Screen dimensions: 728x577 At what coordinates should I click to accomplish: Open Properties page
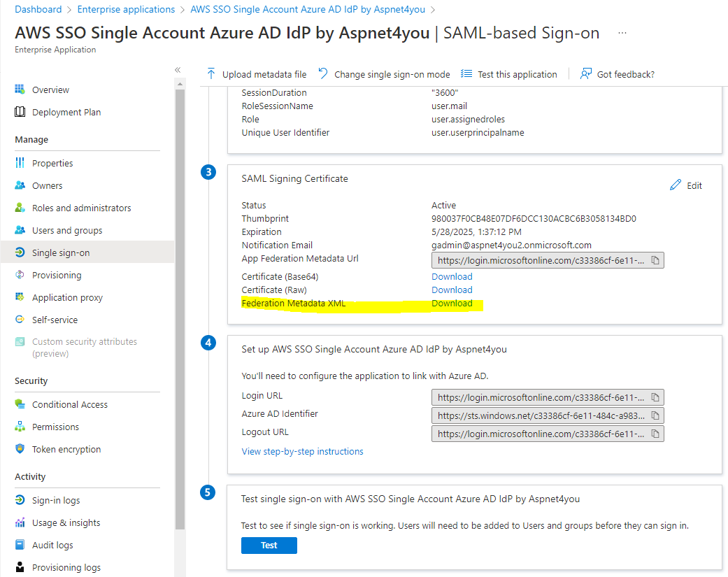pos(52,164)
